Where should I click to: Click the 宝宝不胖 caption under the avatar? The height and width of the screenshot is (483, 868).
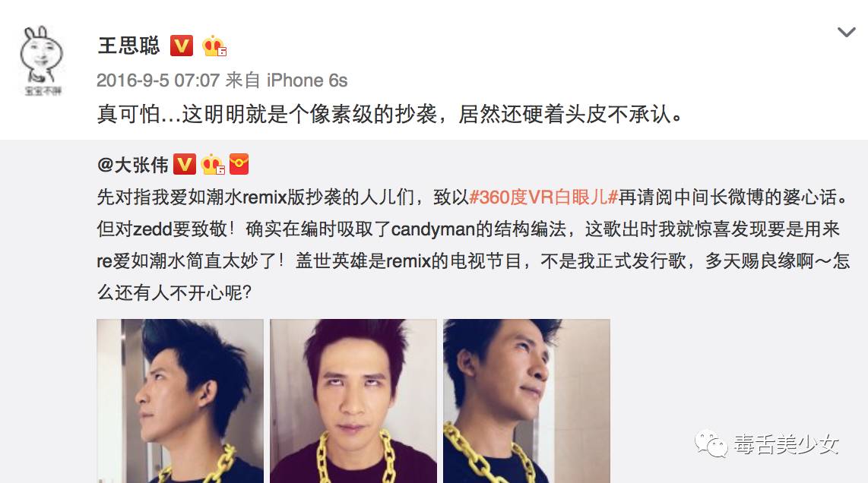(43, 90)
